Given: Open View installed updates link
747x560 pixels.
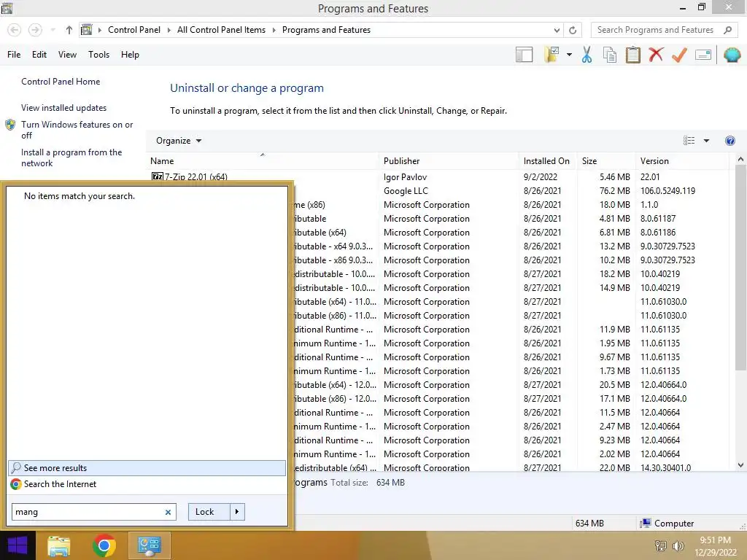Looking at the screenshot, I should 64,108.
